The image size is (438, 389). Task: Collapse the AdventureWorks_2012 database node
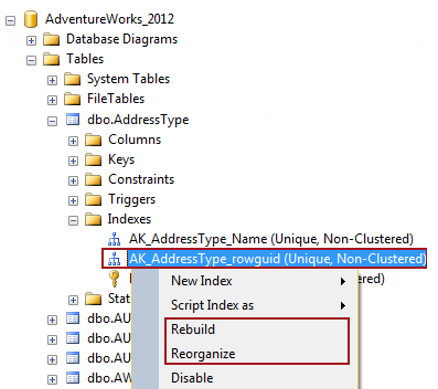(10, 21)
